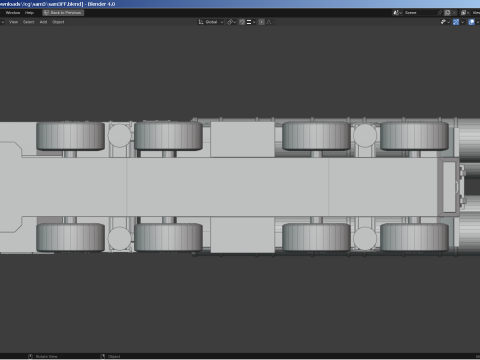Toggle proportional editing
The height and width of the screenshot is (360, 480).
point(262,22)
